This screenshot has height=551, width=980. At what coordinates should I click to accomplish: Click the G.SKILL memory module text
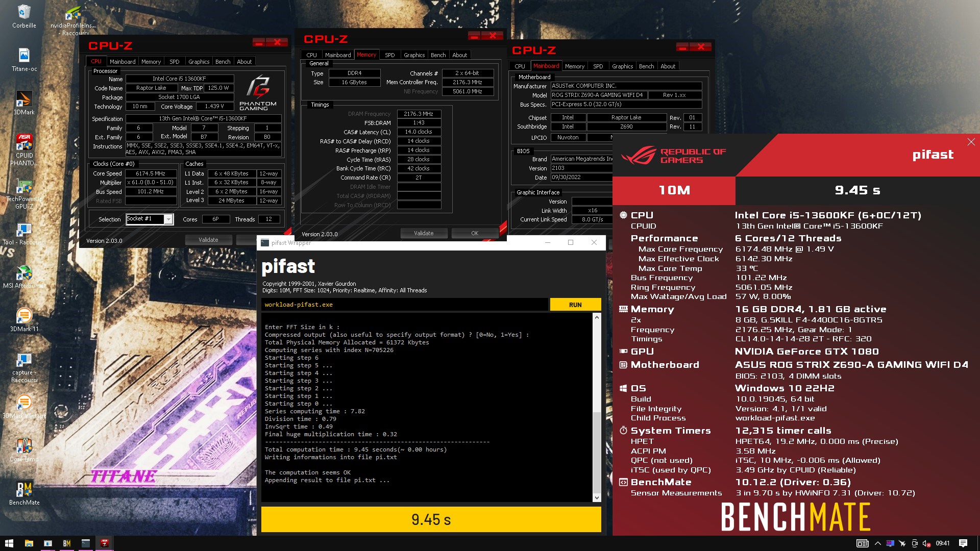808,320
